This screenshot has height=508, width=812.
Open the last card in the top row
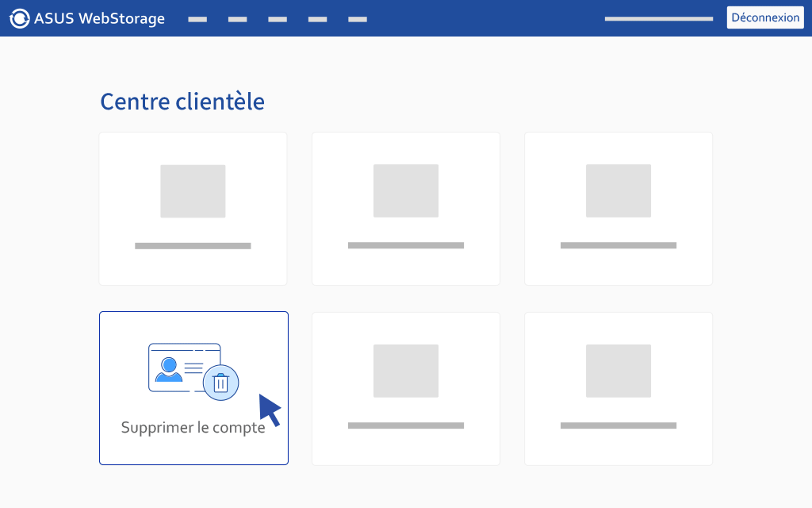coord(619,209)
